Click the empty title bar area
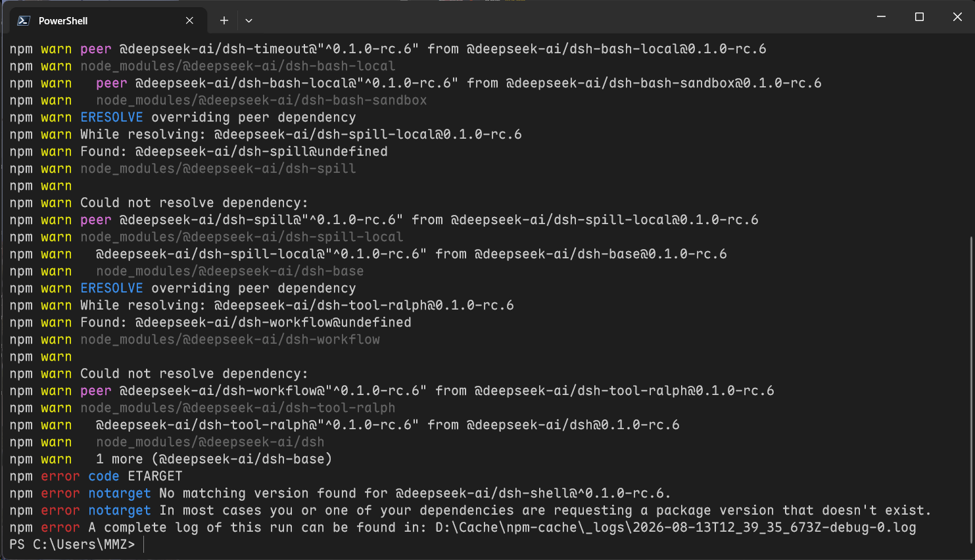Viewport: 975px width, 560px height. [x=559, y=16]
